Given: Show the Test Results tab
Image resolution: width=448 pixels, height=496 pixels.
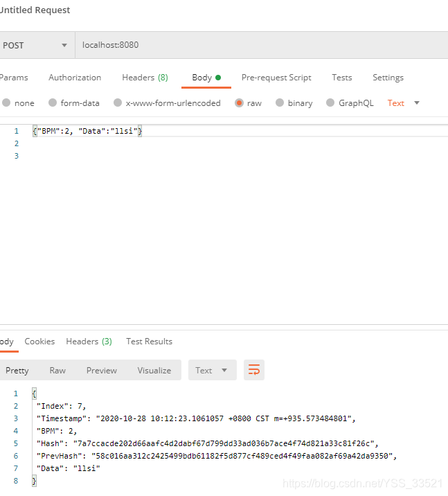Looking at the screenshot, I should pyautogui.click(x=150, y=342).
